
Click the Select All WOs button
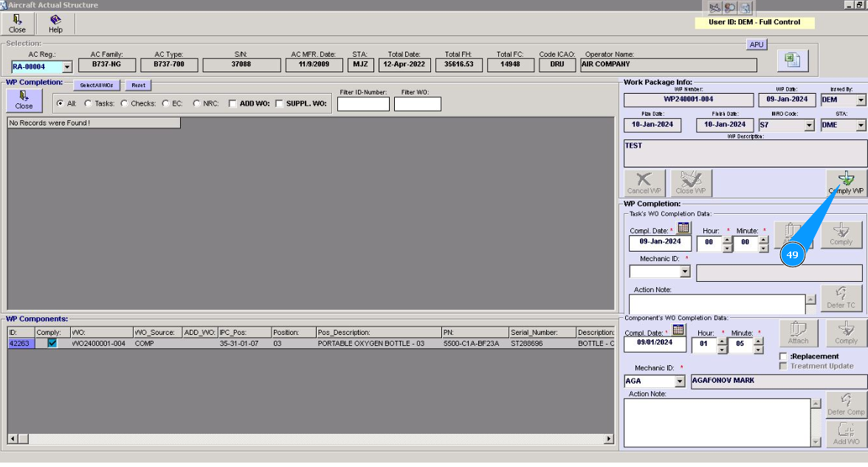click(x=97, y=86)
